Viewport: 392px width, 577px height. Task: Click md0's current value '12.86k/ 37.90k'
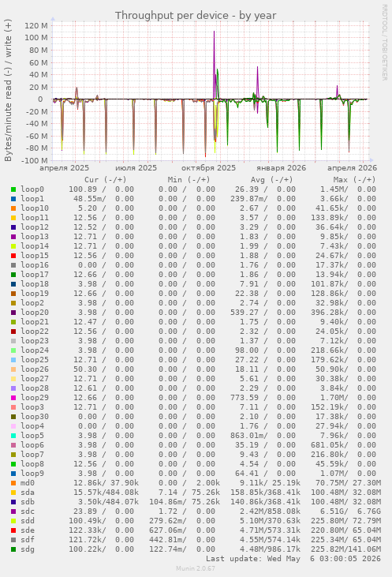point(106,483)
